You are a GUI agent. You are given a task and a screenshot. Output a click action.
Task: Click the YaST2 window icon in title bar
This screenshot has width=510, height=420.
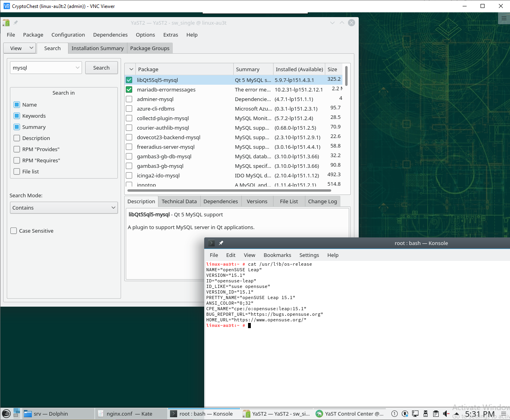click(6, 23)
